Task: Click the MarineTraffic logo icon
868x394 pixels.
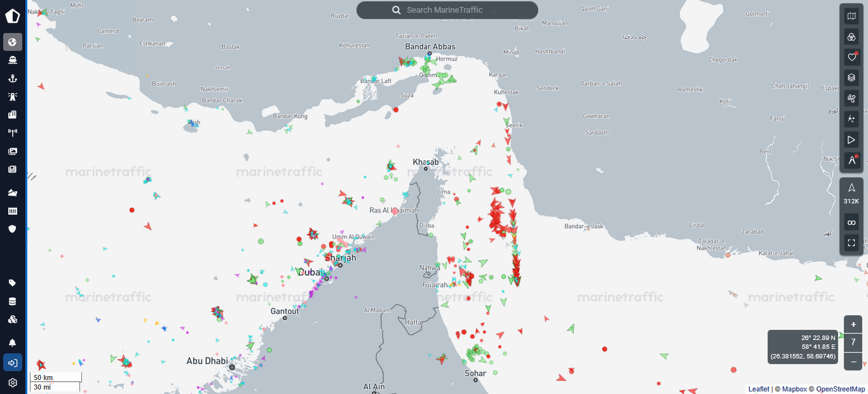Action: 12,16
